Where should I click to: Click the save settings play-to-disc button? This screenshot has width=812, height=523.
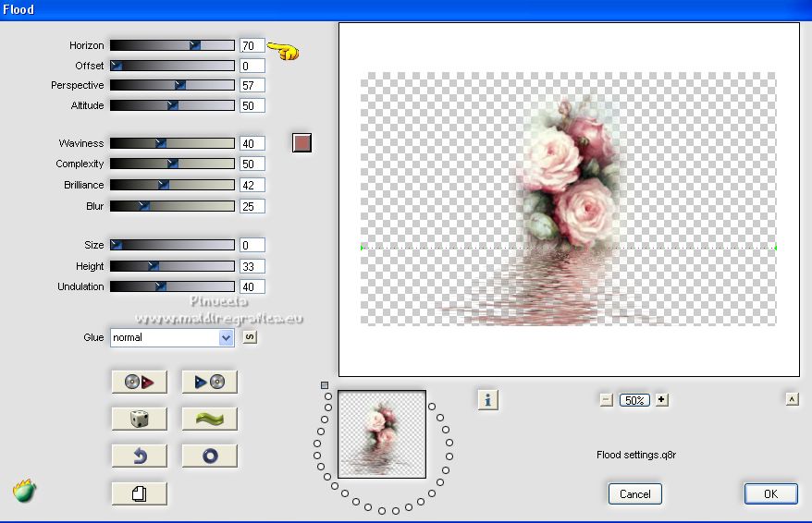click(x=210, y=382)
